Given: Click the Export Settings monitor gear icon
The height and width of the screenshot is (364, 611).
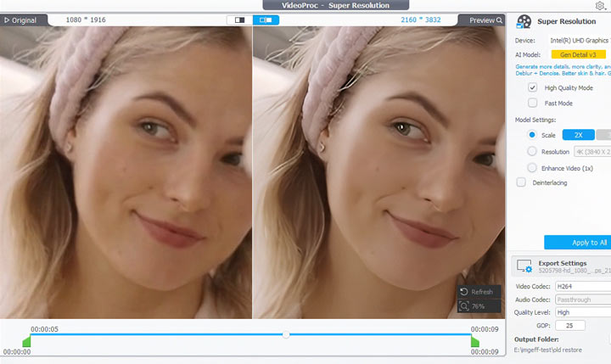Looking at the screenshot, I should click(x=524, y=266).
